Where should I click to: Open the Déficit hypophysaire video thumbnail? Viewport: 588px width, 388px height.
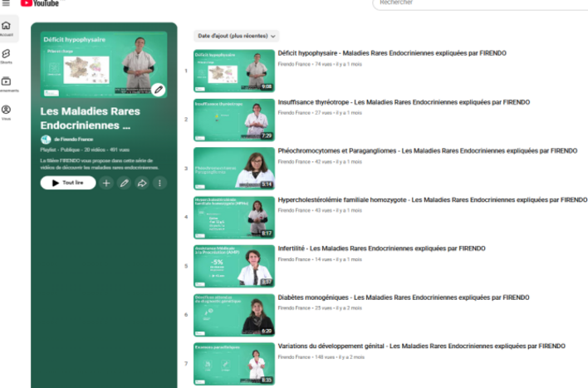[233, 71]
